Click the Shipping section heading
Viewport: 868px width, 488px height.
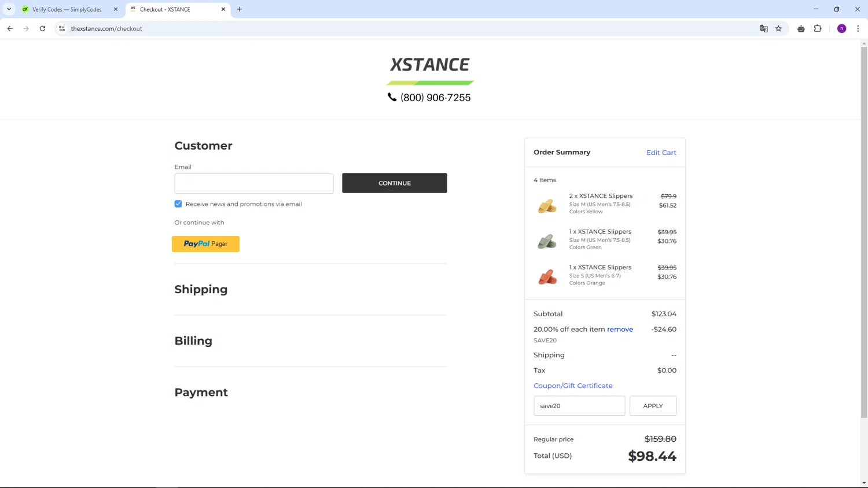(x=201, y=289)
